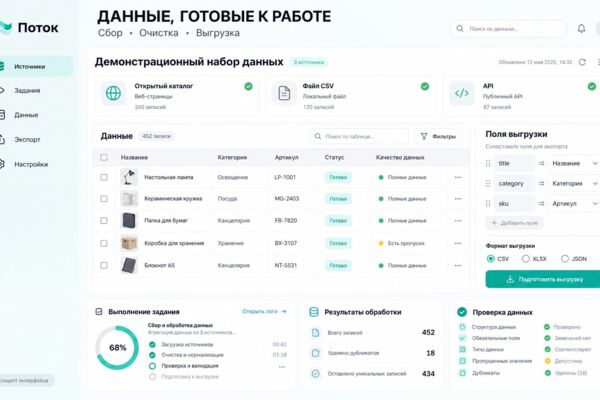
Task: Click the check badge icon in Проверка данных
Action: click(x=462, y=312)
